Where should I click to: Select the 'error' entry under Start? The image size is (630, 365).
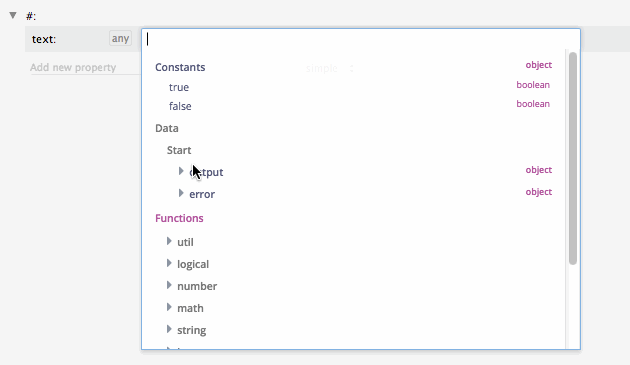[202, 194]
